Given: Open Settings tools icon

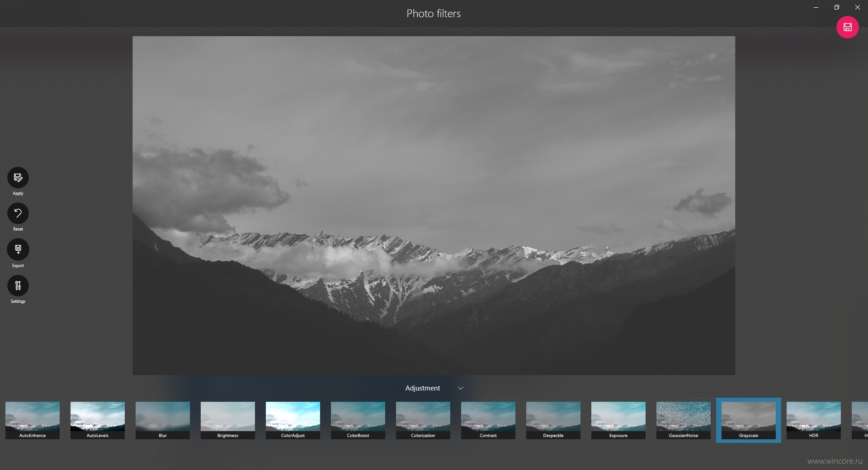Looking at the screenshot, I should [x=18, y=286].
